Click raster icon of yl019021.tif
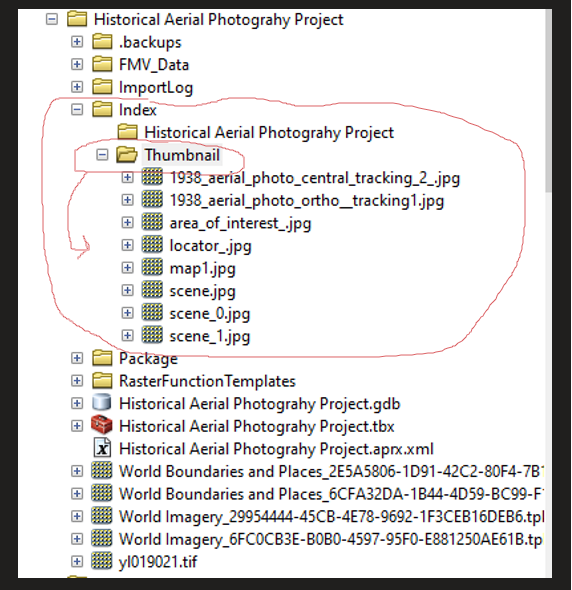Image resolution: width=572 pixels, height=590 pixels. coord(102,561)
